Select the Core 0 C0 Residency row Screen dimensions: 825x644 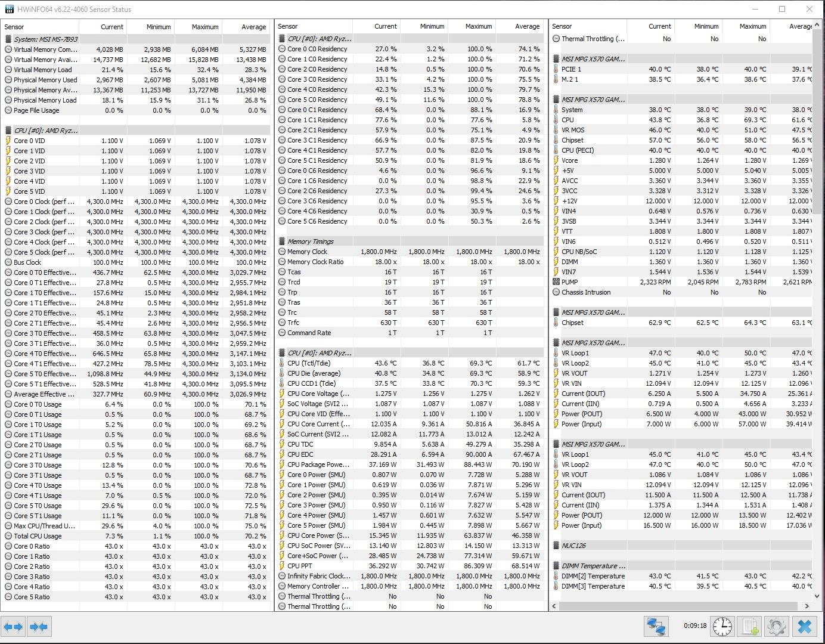[410, 49]
